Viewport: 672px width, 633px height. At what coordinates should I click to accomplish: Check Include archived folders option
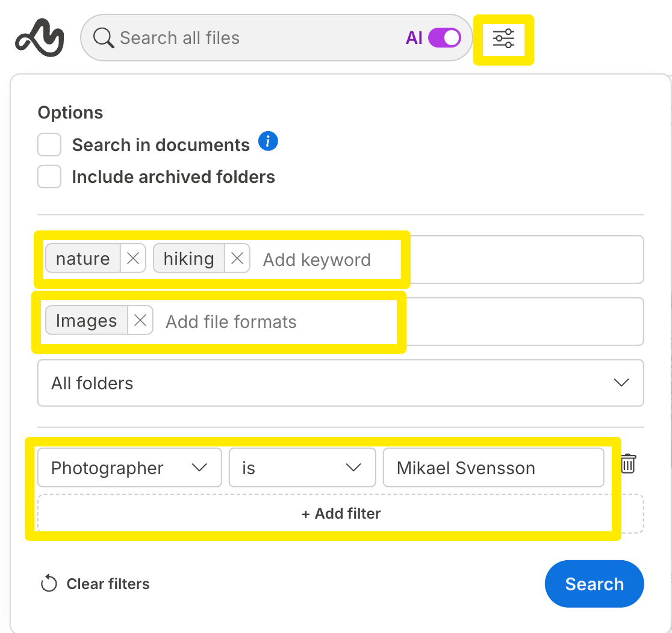pyautogui.click(x=49, y=177)
